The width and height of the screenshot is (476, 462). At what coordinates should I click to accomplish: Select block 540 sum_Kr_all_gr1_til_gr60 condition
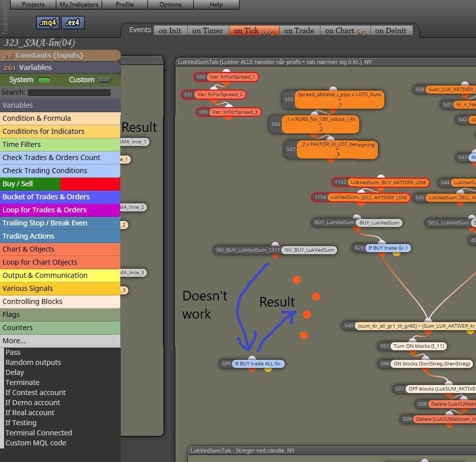coord(409,326)
